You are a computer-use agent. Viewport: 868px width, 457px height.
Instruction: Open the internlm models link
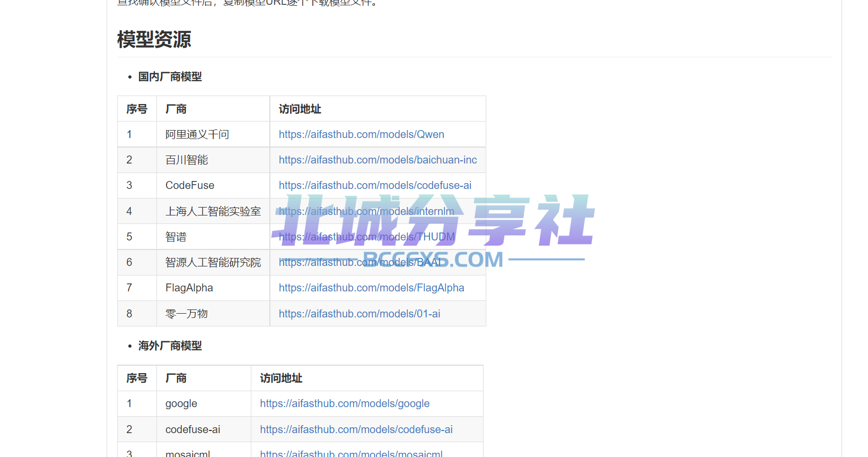point(366,211)
